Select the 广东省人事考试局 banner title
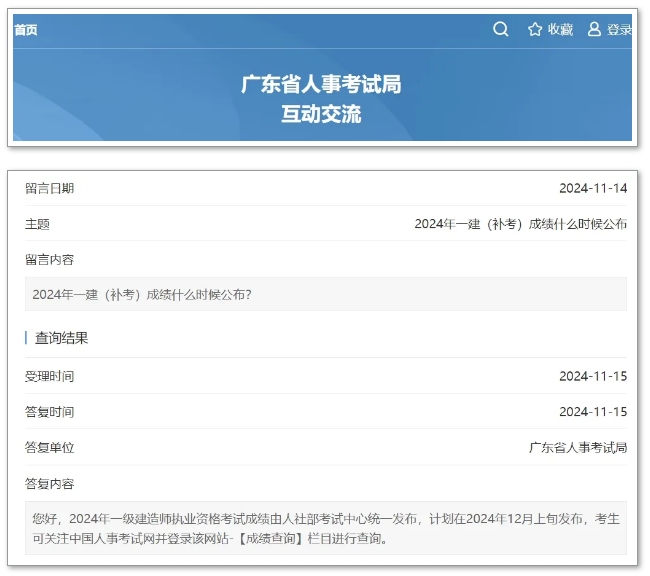 321,84
